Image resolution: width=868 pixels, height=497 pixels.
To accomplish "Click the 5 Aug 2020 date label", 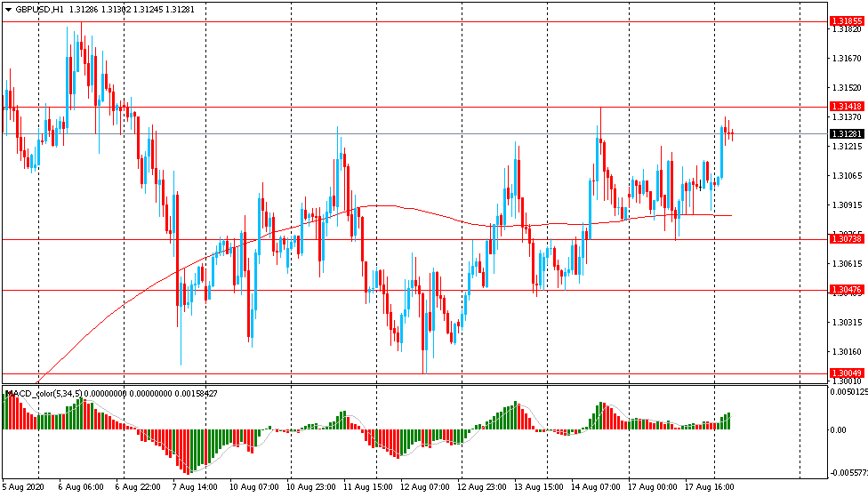I will coord(23,488).
